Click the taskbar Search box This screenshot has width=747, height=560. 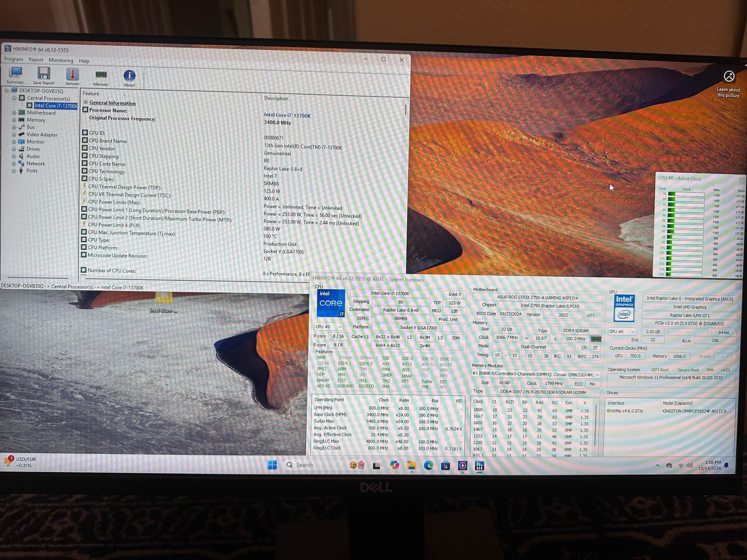point(313,465)
